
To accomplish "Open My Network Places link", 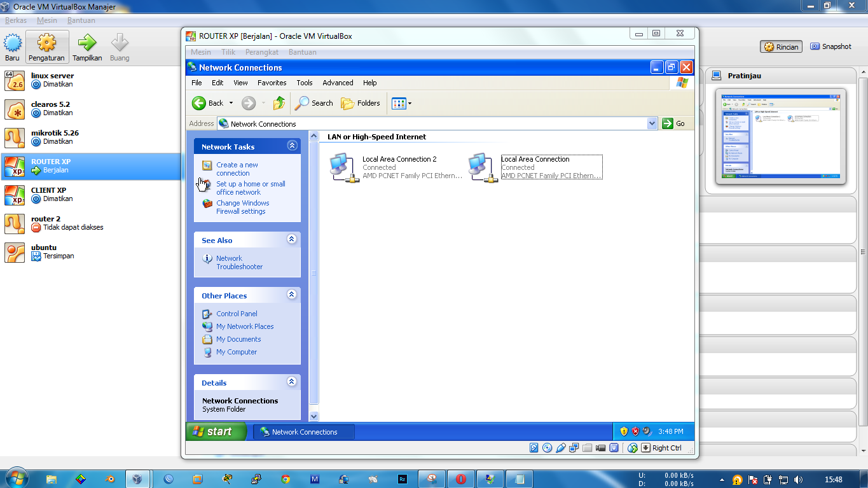I will click(245, 326).
